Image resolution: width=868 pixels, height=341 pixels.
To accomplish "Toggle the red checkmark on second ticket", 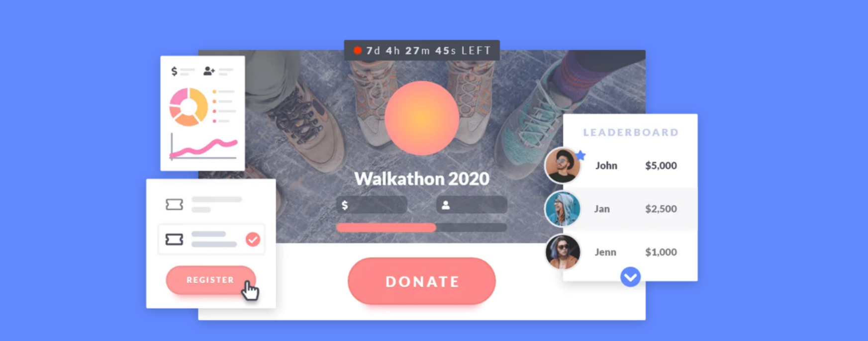I will point(253,240).
